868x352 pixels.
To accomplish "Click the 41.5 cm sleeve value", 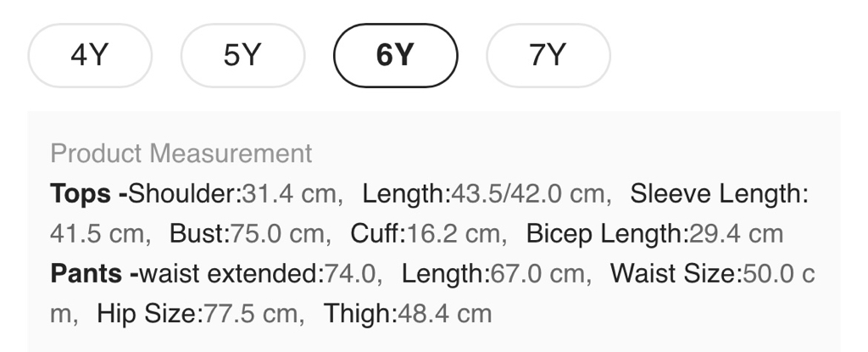I will point(97,233).
